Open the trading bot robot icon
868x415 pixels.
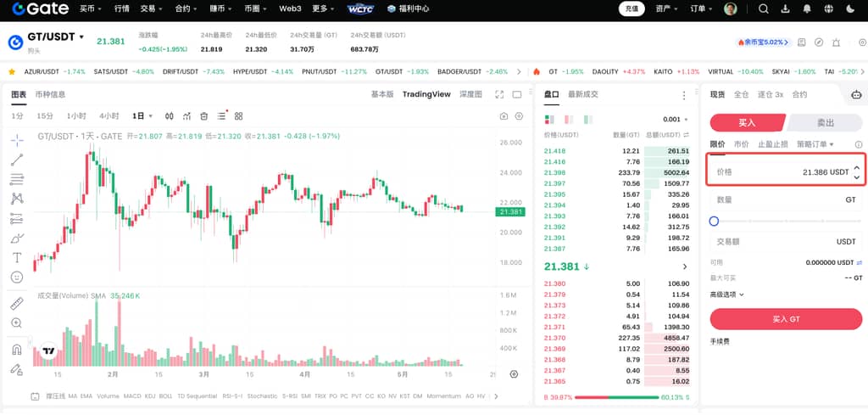tap(855, 94)
